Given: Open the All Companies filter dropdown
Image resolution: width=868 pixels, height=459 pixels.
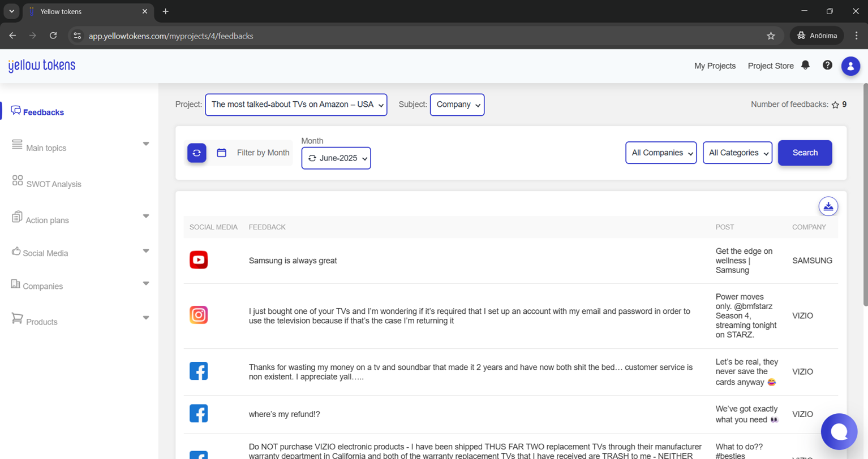Looking at the screenshot, I should [x=660, y=153].
